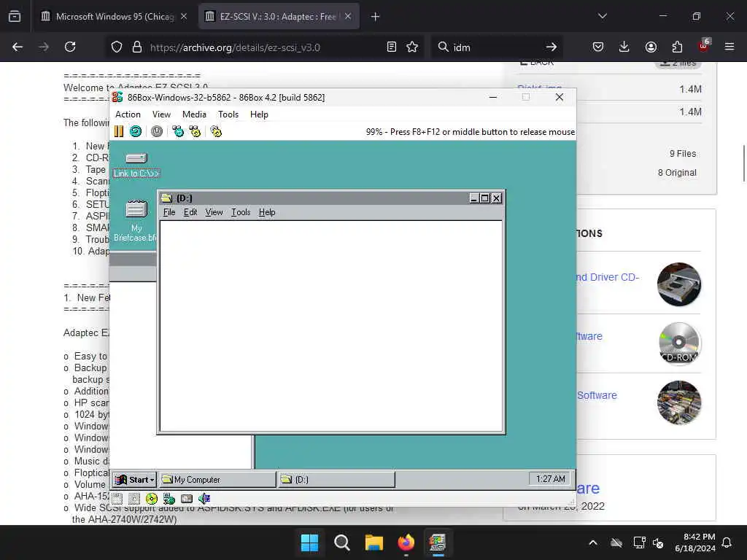Click the tracking protection shield icon
The image size is (747, 560).
click(117, 47)
